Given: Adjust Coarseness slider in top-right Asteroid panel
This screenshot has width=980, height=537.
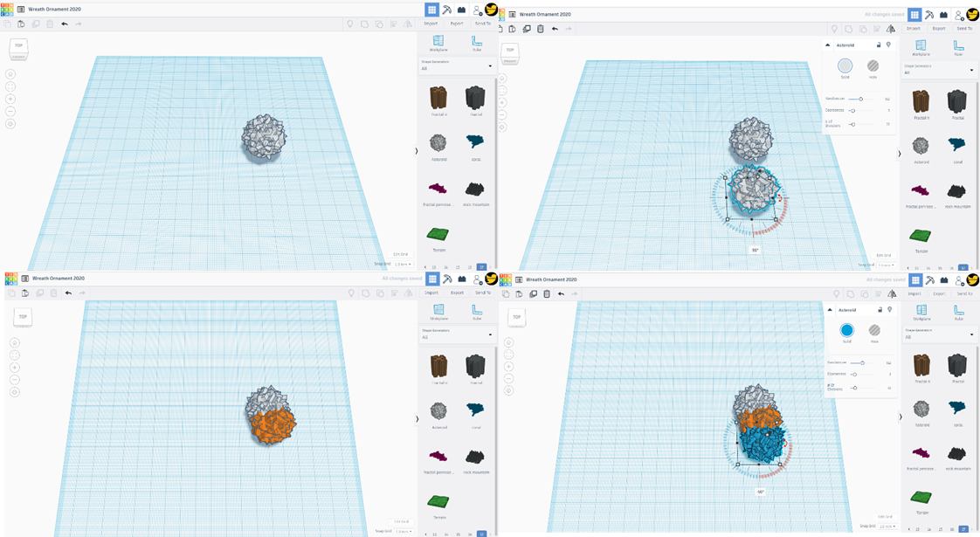Looking at the screenshot, I should [852, 111].
